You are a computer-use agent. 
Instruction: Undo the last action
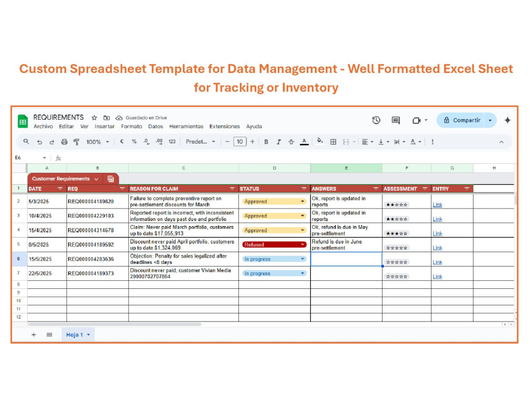(x=39, y=142)
